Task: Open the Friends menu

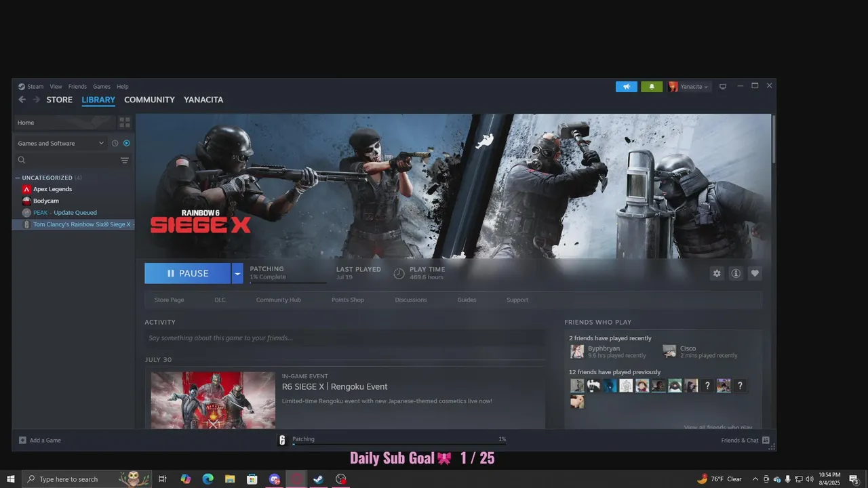Action: [x=77, y=87]
